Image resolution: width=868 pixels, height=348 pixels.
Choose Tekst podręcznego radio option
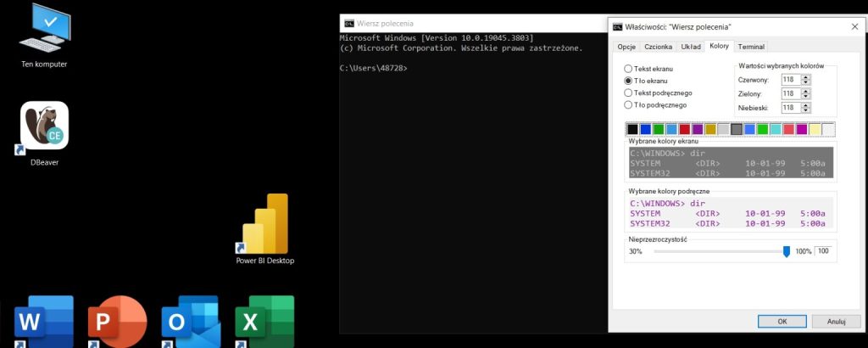(x=658, y=93)
